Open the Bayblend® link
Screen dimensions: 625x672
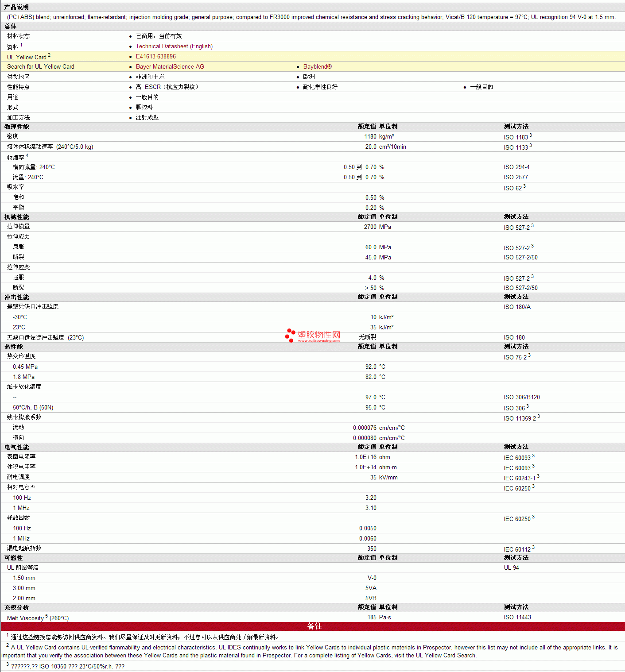coord(317,66)
